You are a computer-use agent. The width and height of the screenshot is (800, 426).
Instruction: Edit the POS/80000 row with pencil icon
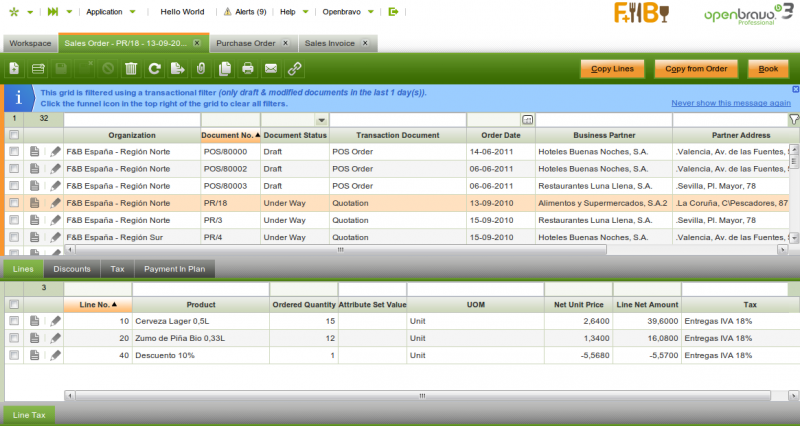56,152
